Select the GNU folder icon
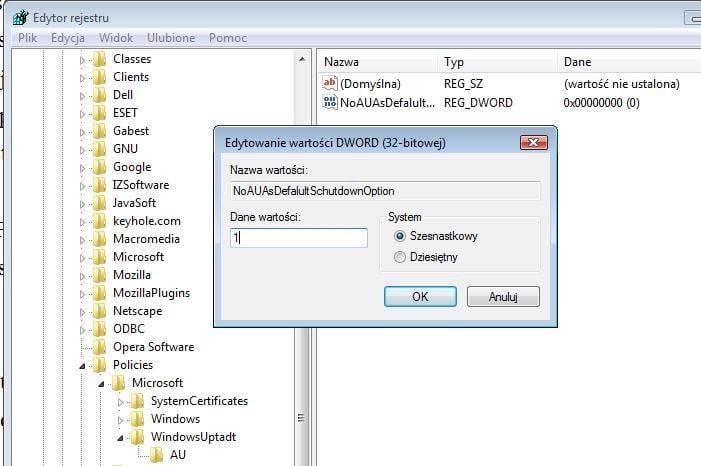 [99, 149]
